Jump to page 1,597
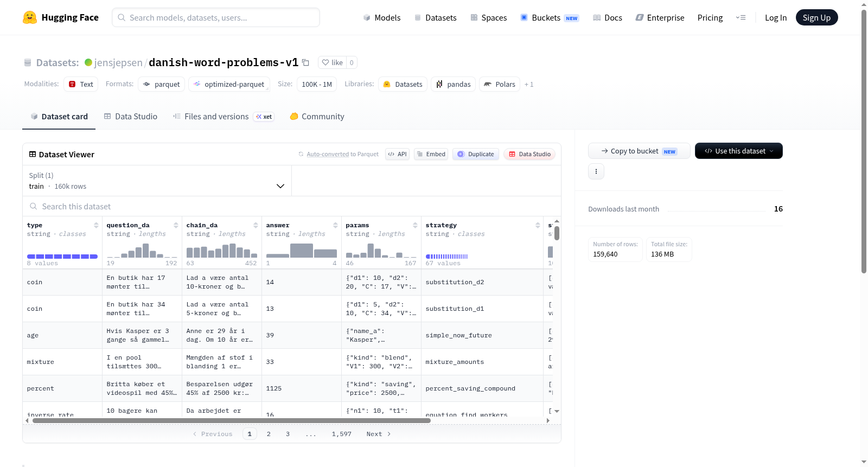This screenshot has height=467, width=868. [x=342, y=434]
